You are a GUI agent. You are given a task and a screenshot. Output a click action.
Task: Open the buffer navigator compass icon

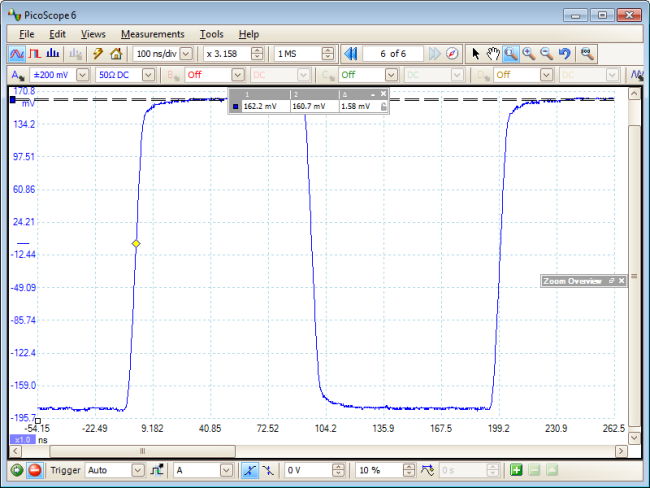[x=451, y=53]
